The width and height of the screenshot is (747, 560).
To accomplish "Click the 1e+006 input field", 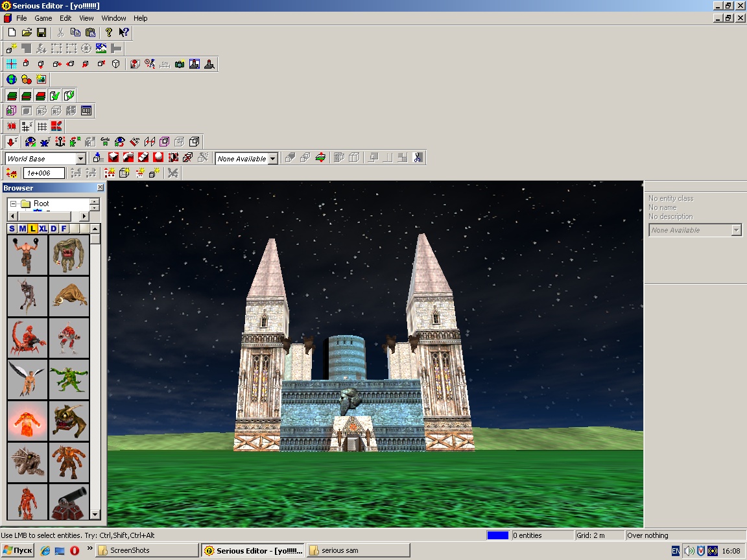I will point(44,173).
